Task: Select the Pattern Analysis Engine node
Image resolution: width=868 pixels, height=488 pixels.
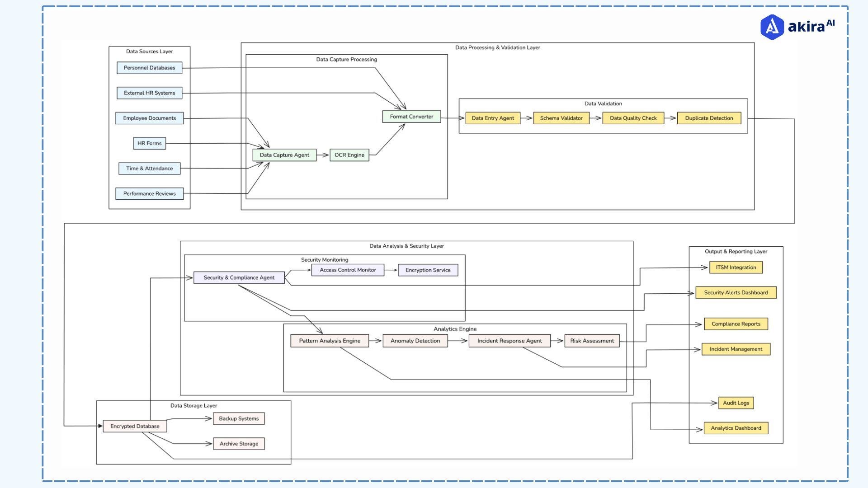Action: click(x=330, y=341)
